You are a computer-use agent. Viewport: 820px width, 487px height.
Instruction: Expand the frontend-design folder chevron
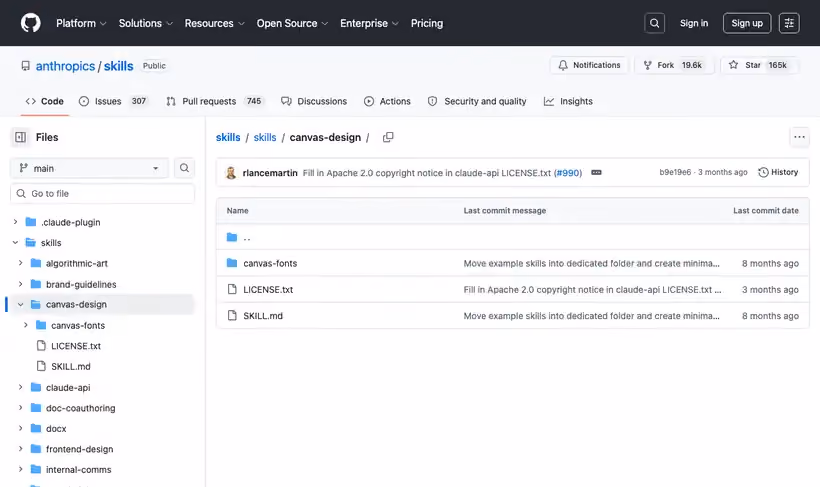tap(20, 449)
